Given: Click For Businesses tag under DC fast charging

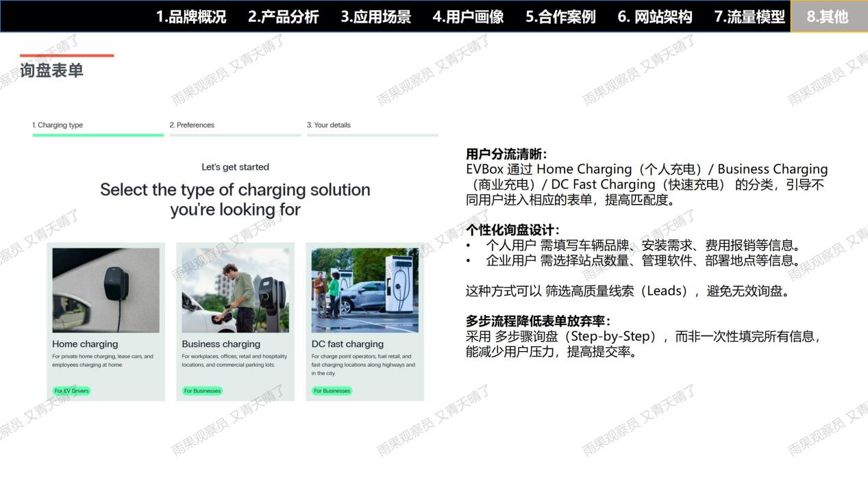Looking at the screenshot, I should point(332,391).
